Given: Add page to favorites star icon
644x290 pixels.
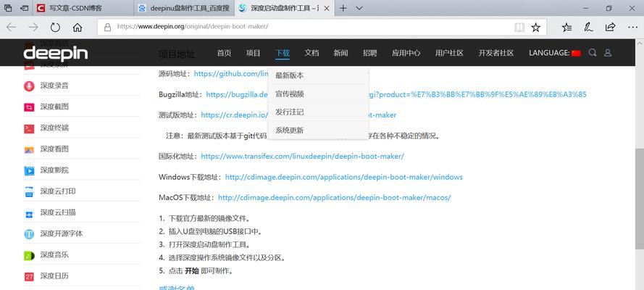Looking at the screenshot, I should click(x=535, y=27).
